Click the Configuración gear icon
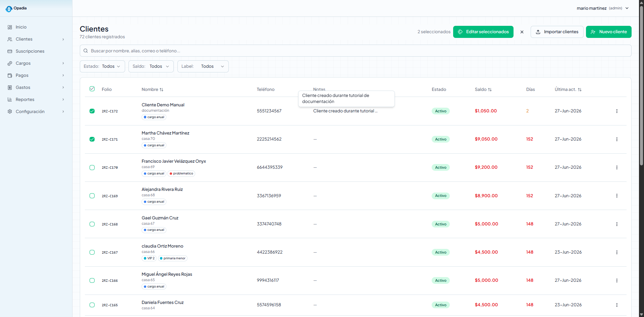The width and height of the screenshot is (644, 317). 10,112
